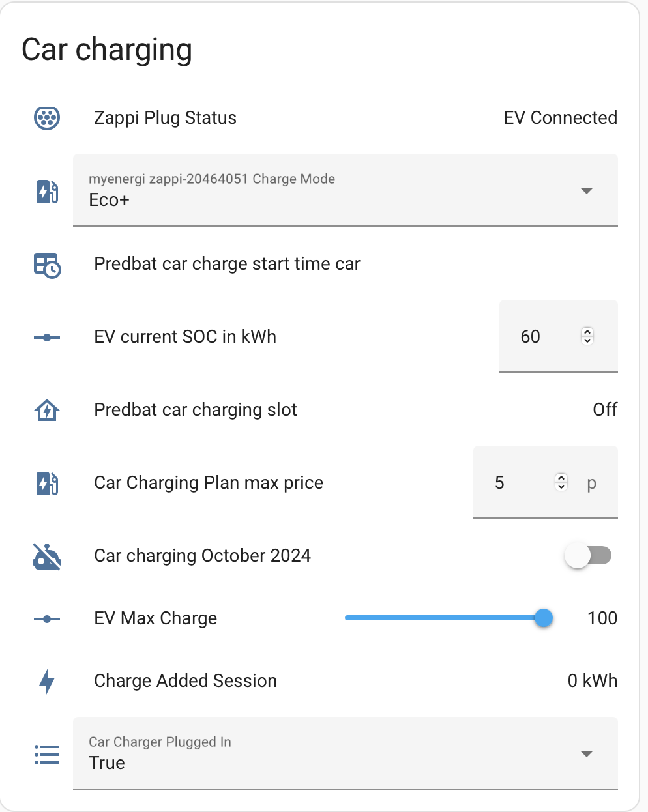648x812 pixels.
Task: Open the Charge Mode Eco+ dropdown
Action: (346, 190)
